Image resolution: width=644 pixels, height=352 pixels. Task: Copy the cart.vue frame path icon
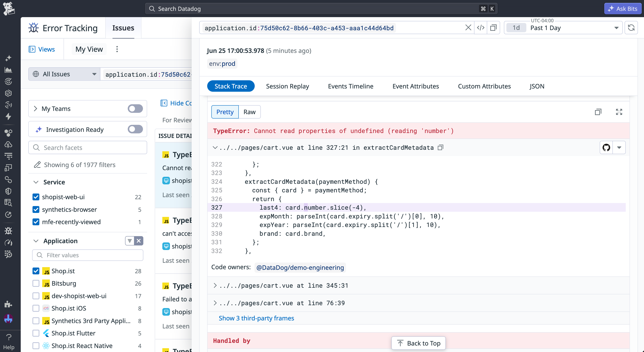(x=441, y=148)
